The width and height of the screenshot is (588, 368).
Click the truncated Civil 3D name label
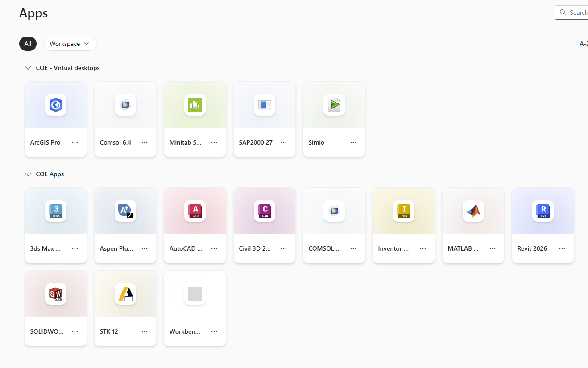255,248
